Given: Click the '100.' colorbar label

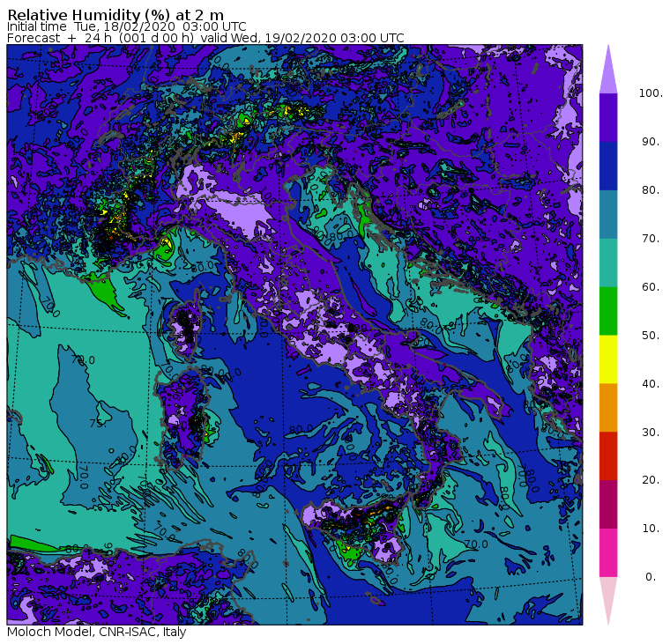Looking at the screenshot, I should 651,93.
